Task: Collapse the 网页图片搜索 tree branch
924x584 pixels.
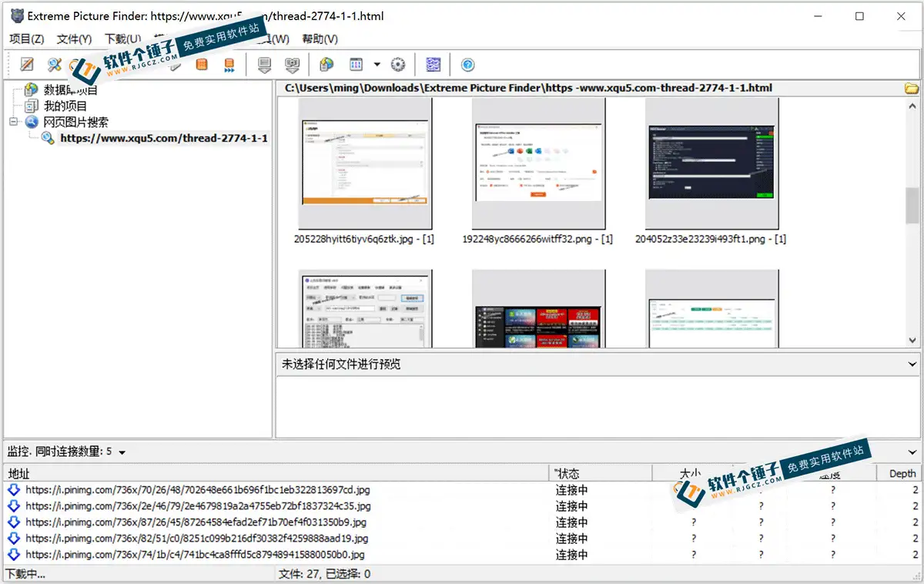Action: [13, 122]
